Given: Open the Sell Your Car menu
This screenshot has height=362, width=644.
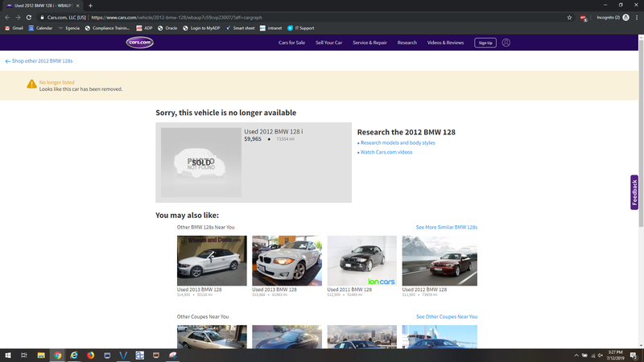Looking at the screenshot, I should click(x=328, y=43).
